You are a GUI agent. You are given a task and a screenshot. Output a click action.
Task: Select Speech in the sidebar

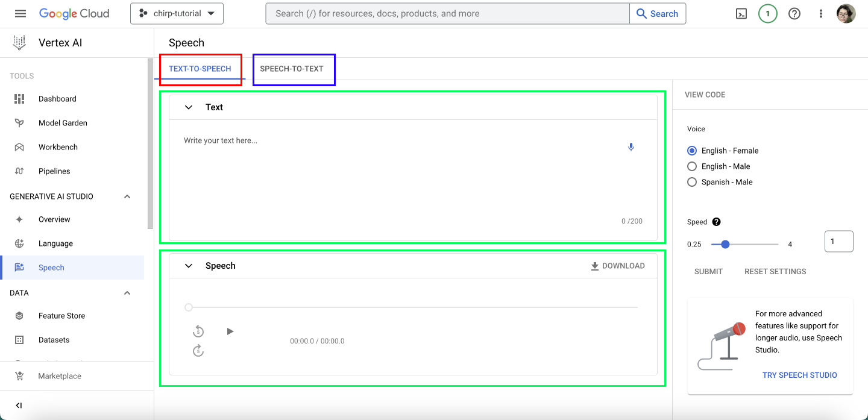[x=72, y=268]
